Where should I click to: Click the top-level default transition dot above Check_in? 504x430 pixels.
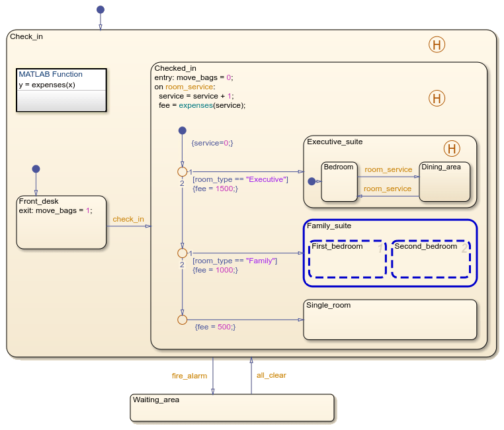click(x=101, y=9)
